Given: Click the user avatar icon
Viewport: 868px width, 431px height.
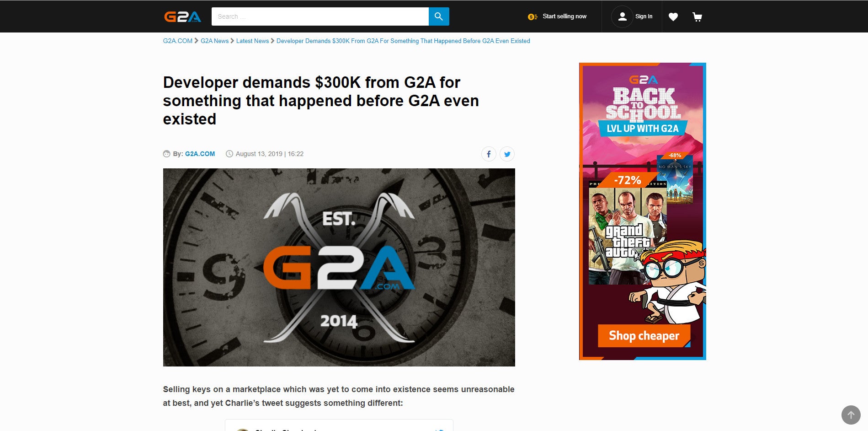Looking at the screenshot, I should (622, 16).
